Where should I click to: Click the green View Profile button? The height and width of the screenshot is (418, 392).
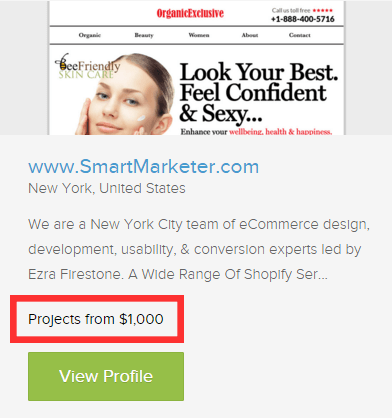(106, 376)
